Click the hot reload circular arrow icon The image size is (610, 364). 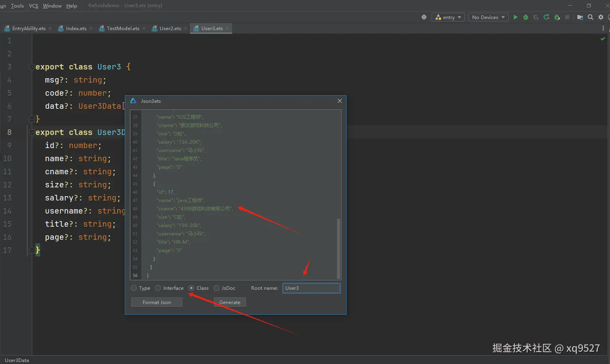[546, 17]
